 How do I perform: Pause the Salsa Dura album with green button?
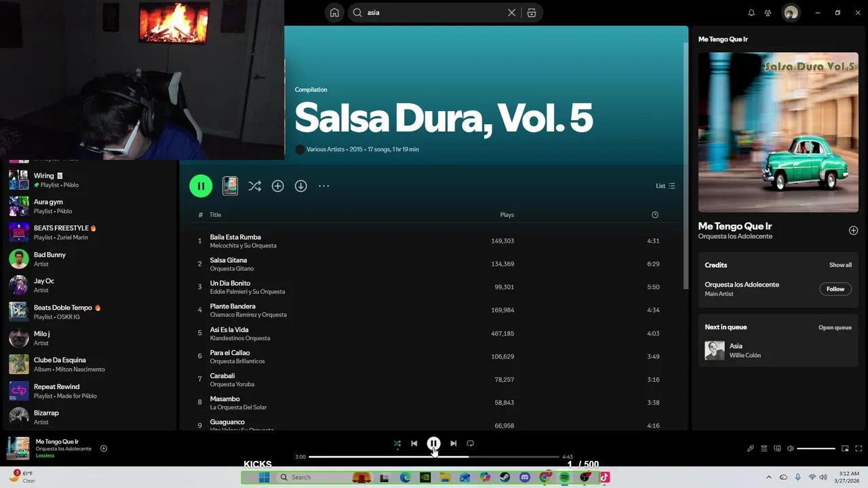click(x=201, y=186)
